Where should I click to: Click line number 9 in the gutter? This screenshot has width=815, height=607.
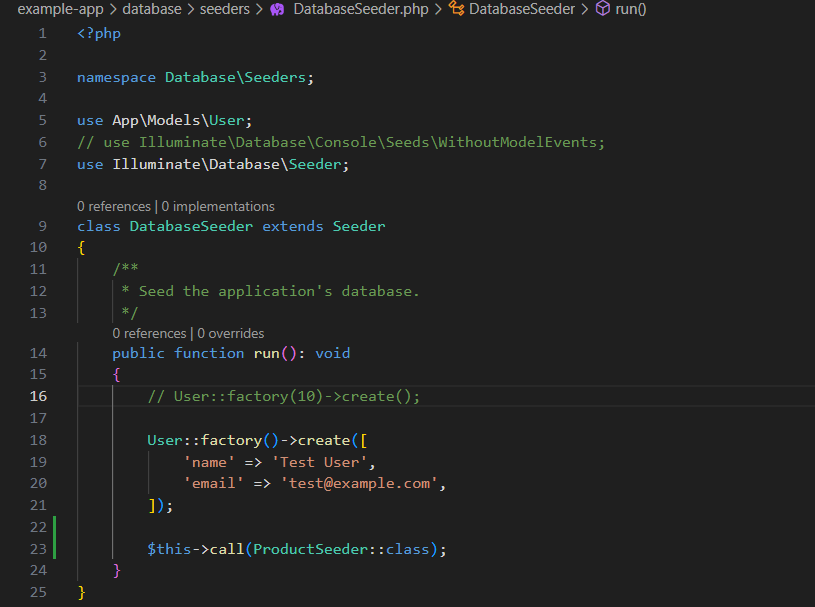43,227
